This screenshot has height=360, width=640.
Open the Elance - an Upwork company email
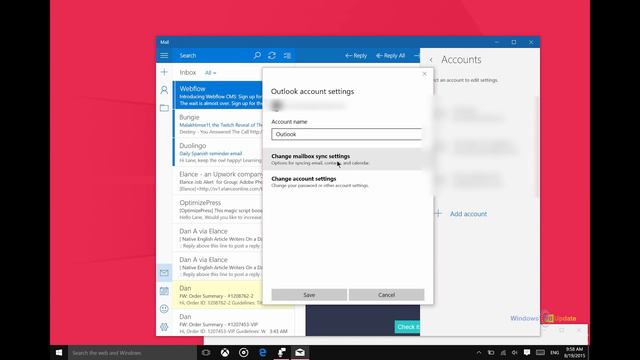pyautogui.click(x=218, y=181)
